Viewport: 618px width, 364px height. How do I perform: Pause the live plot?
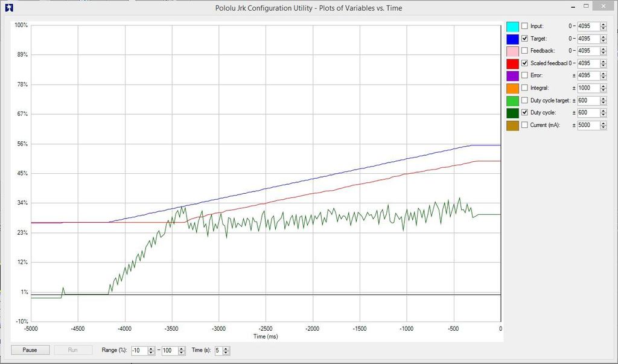[x=30, y=350]
